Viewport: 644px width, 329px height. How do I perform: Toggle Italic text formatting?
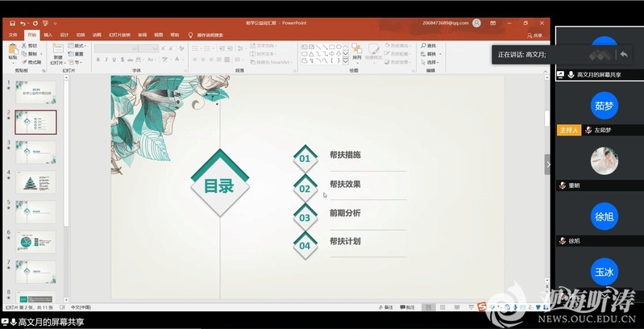(105, 59)
